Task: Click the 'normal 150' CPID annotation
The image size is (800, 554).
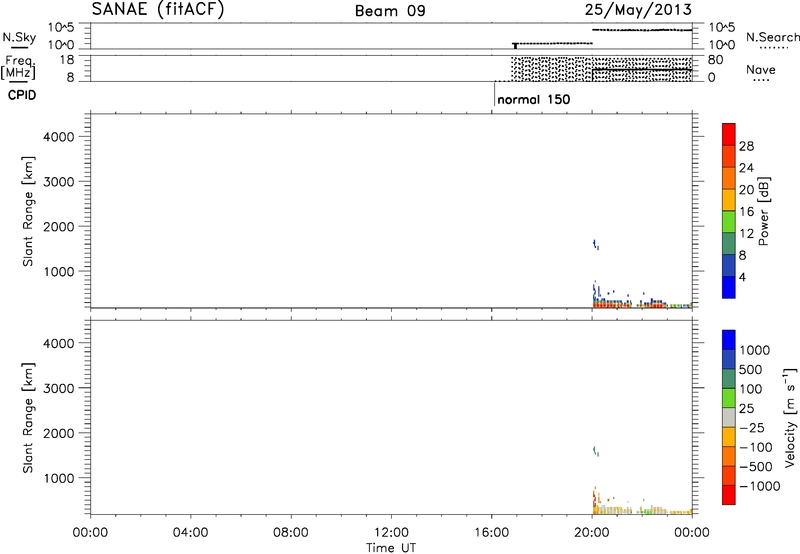Action: point(533,99)
